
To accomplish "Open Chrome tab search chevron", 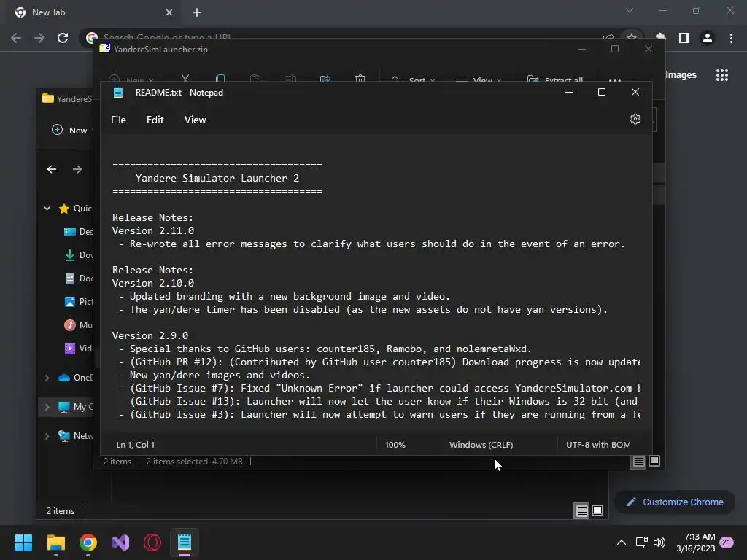I will 630,10.
